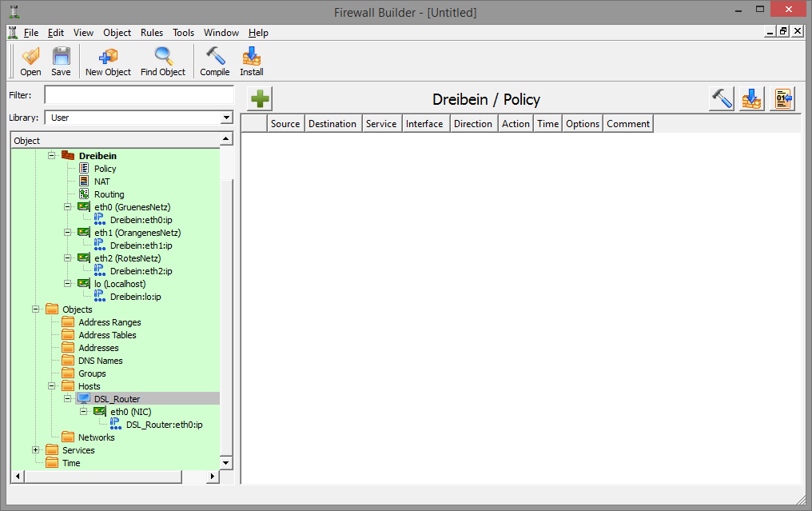Create a New Object from toolbar
The height and width of the screenshot is (511, 812).
tap(108, 62)
